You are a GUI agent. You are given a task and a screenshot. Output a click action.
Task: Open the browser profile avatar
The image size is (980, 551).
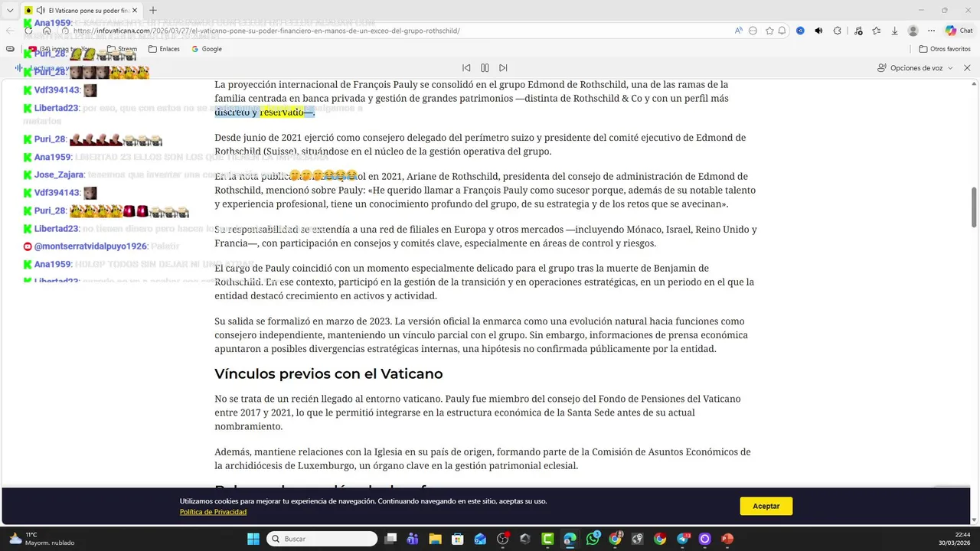[913, 31]
